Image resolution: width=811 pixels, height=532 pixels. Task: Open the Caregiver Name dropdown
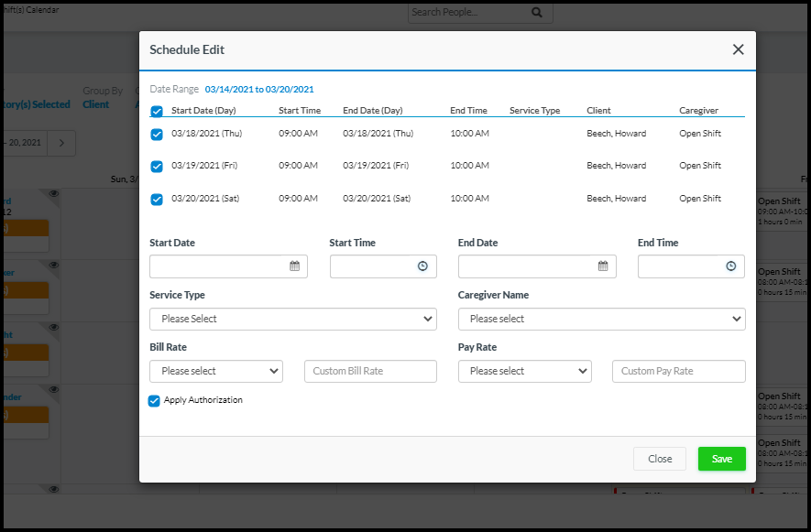[x=601, y=319]
